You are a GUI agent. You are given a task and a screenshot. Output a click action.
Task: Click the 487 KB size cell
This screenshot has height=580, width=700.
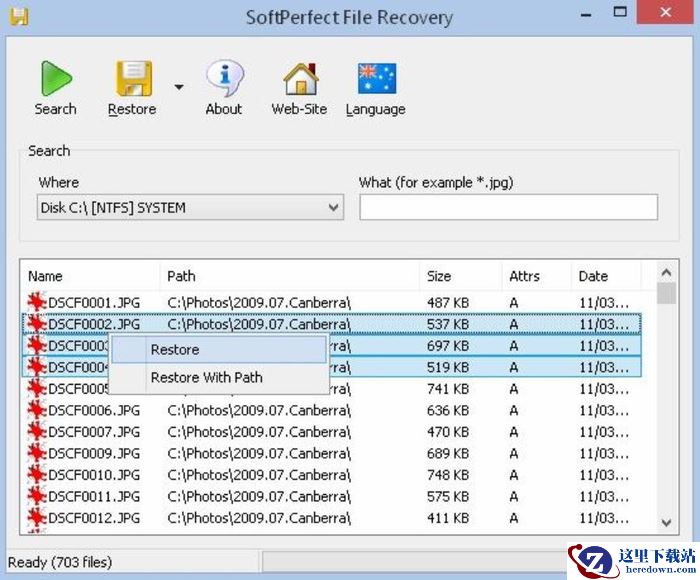coord(448,303)
